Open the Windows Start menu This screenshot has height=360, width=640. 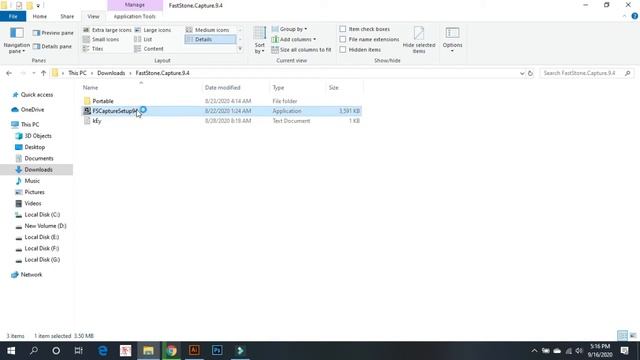click(11, 351)
